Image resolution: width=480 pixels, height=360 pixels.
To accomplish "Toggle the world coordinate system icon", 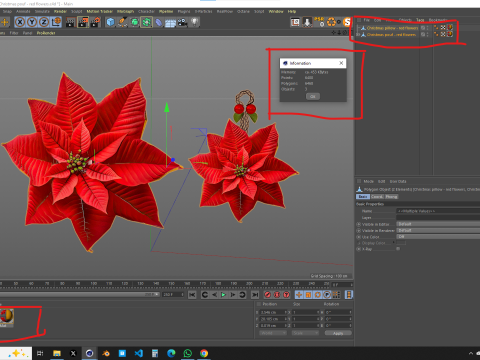I will [x=56, y=22].
